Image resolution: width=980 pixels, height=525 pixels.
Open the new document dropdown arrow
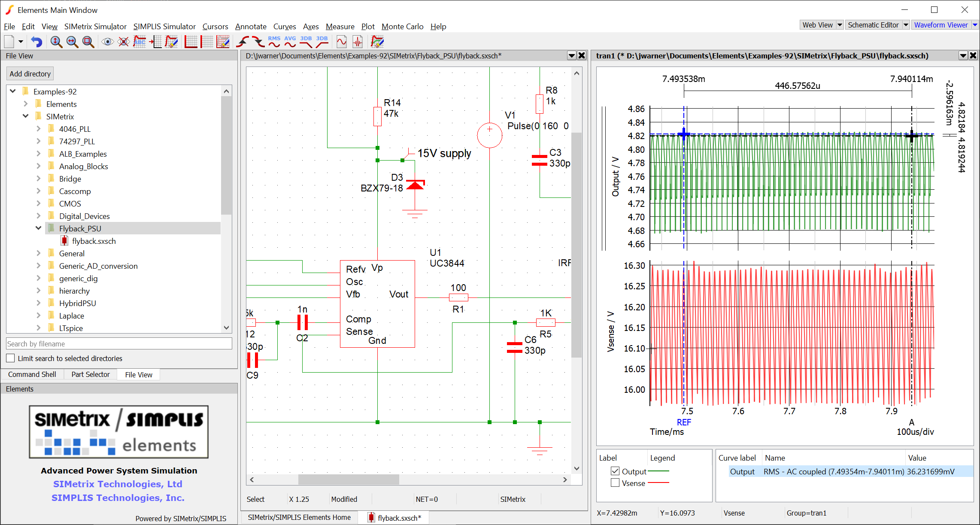click(x=20, y=42)
